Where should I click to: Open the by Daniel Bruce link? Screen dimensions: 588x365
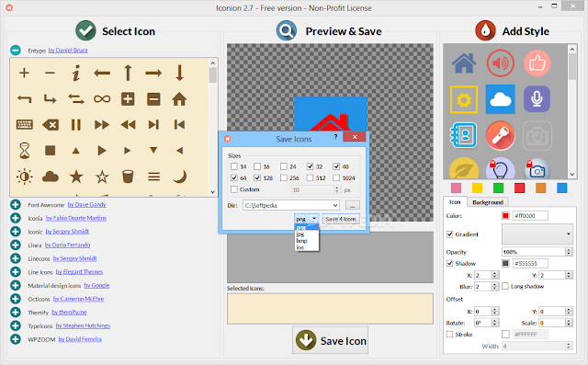[x=68, y=50]
